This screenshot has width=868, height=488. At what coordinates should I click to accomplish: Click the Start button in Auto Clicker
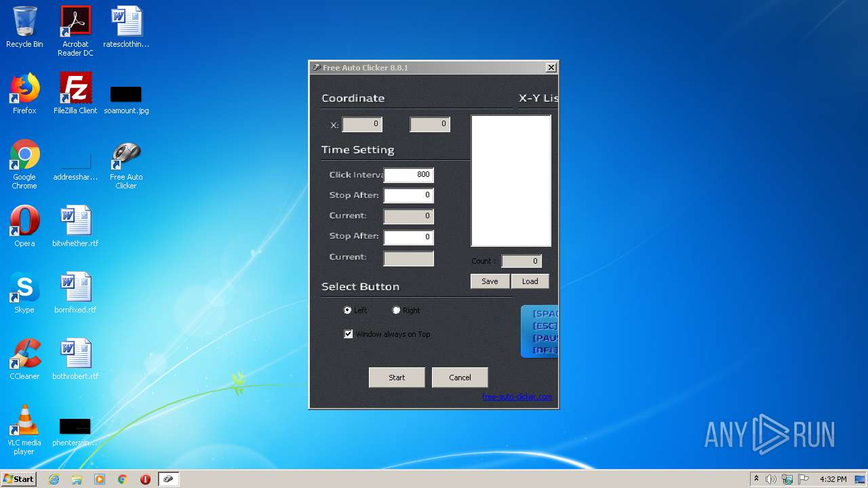point(397,378)
